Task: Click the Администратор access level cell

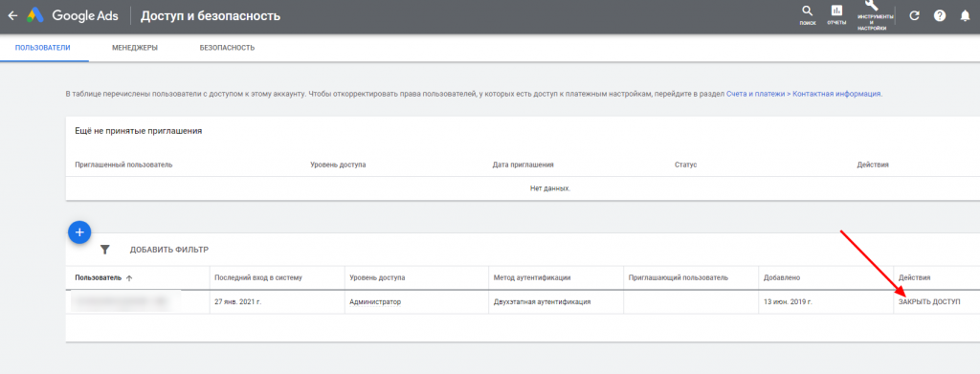Action: coord(375,301)
